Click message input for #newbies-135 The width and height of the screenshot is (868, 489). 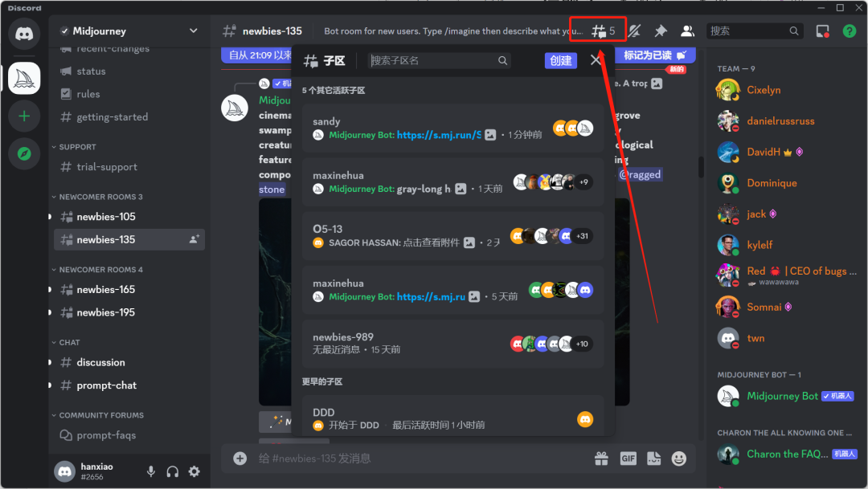tap(420, 458)
